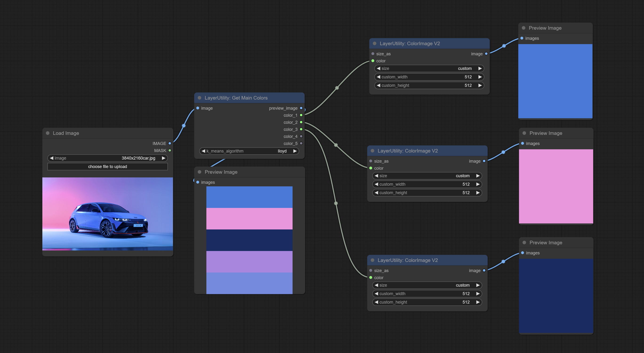The width and height of the screenshot is (644, 353).
Task: Open size custom dropdown on middle ColorImage node
Action: 427,176
